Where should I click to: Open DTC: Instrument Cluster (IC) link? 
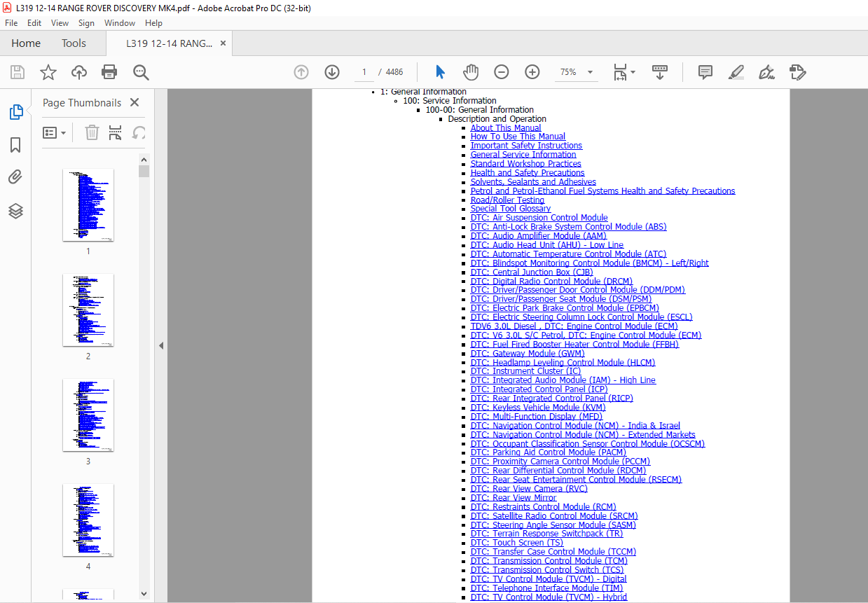[x=525, y=371]
